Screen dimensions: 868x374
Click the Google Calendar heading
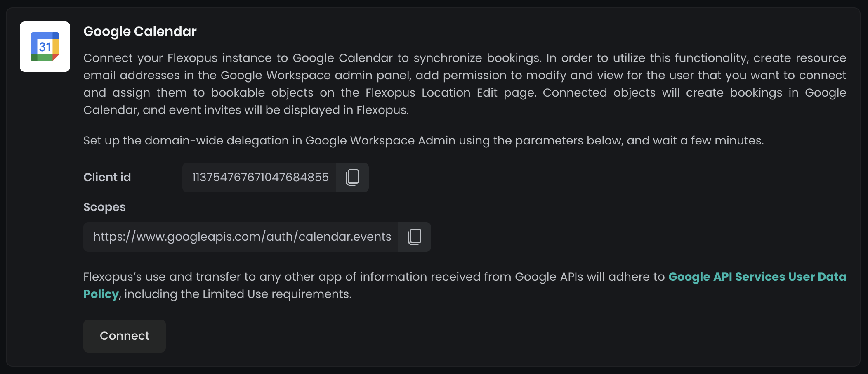tap(140, 31)
